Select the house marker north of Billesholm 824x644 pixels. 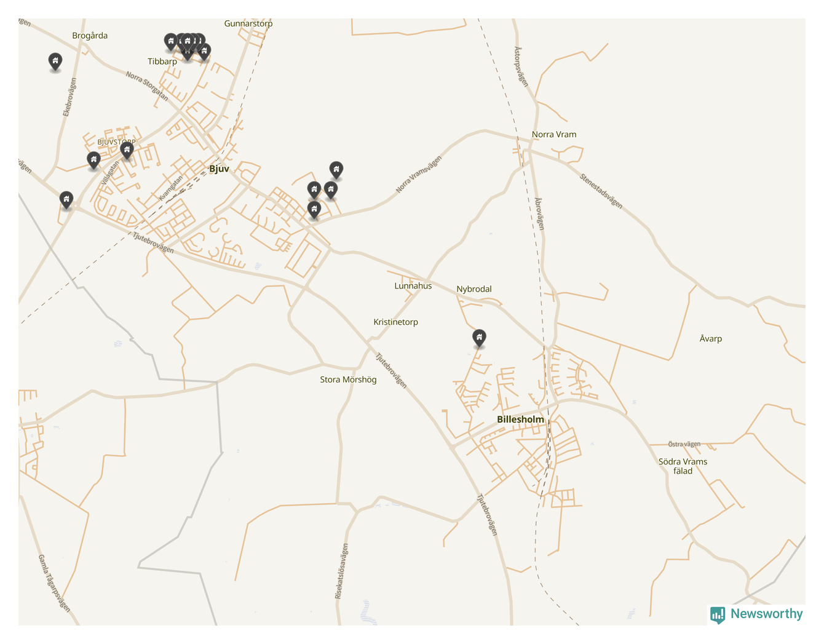pyautogui.click(x=479, y=338)
